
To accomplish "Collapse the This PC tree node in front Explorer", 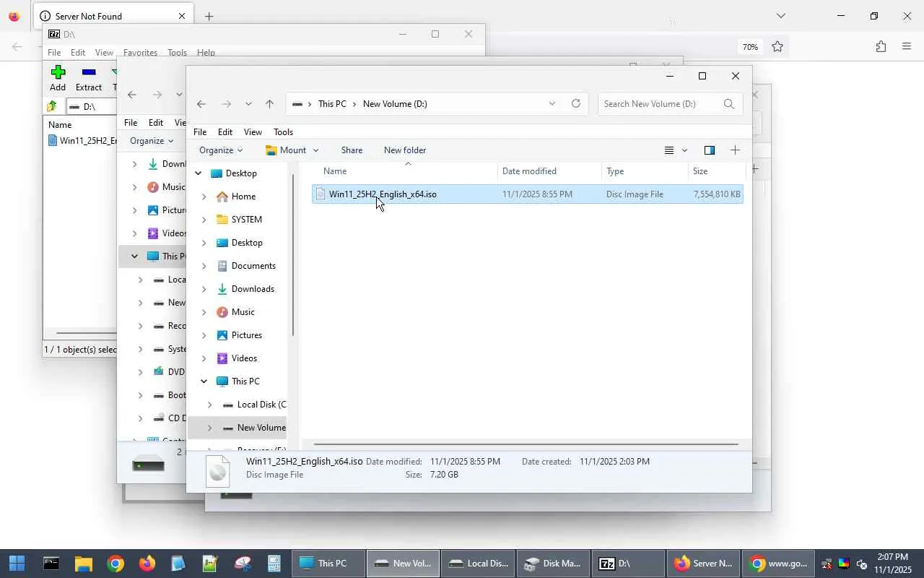I will 204,381.
